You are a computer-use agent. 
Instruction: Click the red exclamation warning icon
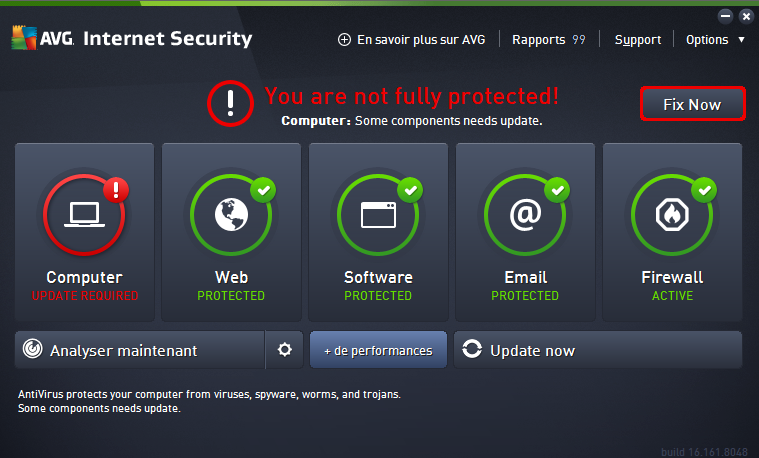[x=230, y=104]
